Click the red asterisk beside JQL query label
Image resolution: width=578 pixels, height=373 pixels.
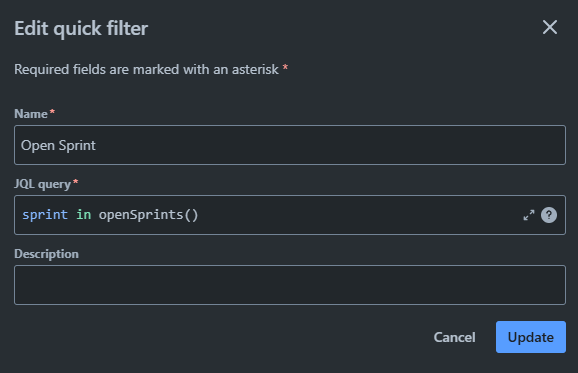(x=76, y=181)
